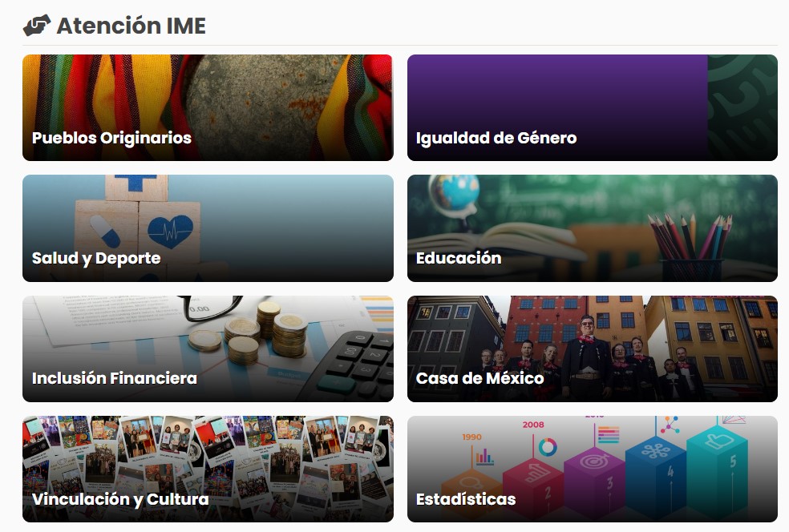
Task: Open the Vinculación y Cultura card
Action: [x=208, y=470]
